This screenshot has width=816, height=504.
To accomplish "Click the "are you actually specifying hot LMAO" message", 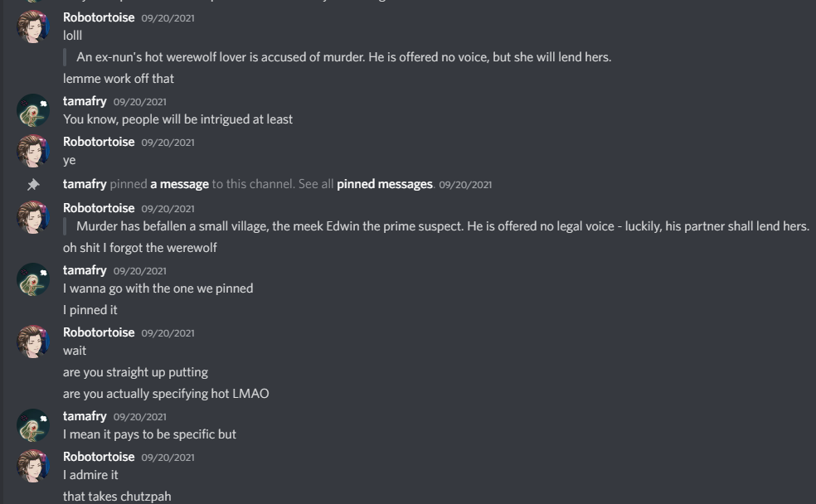I will [166, 394].
